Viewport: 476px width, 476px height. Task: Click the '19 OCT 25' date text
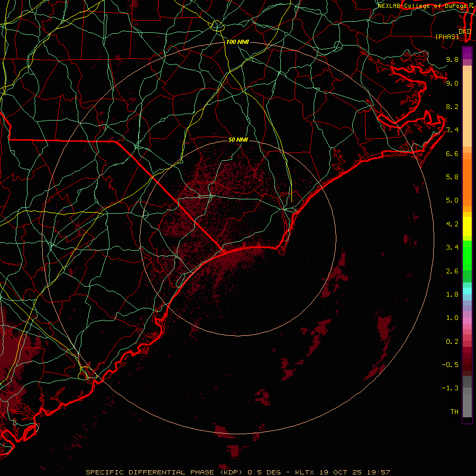point(340,472)
